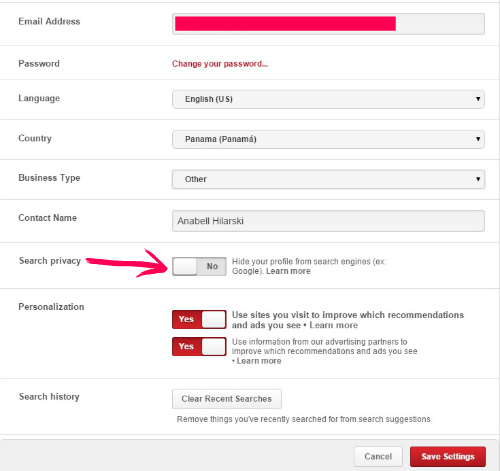Open the English (US) language dropdown
500x471 pixels.
[328, 99]
